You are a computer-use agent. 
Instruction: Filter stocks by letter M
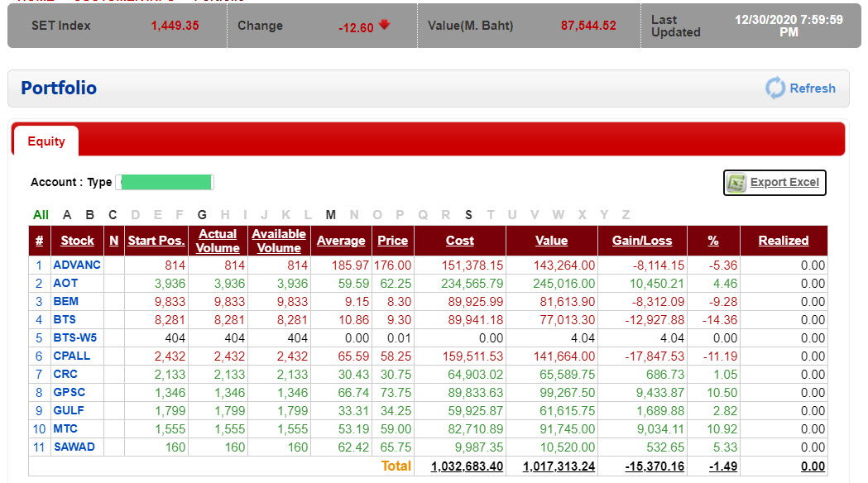pyautogui.click(x=330, y=215)
